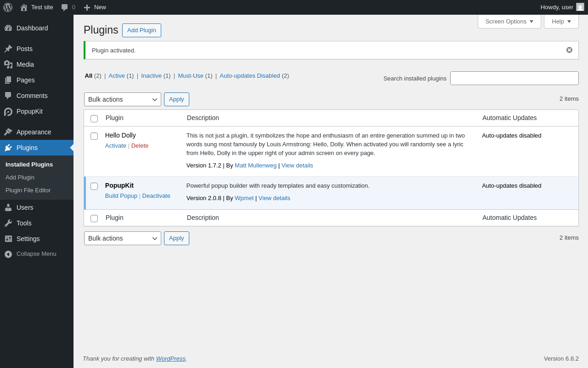Open the Media library icon

pyautogui.click(x=8, y=64)
